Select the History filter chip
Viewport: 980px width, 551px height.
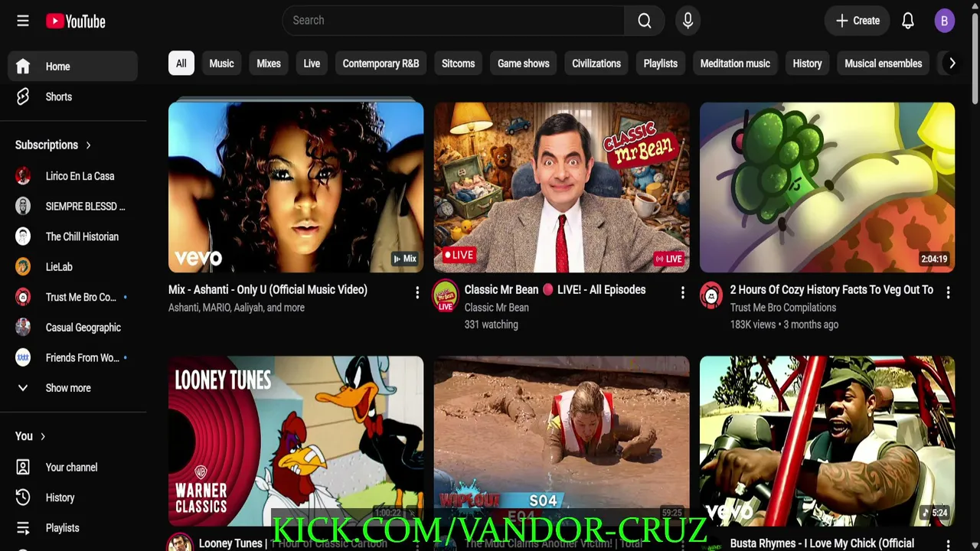tap(807, 64)
